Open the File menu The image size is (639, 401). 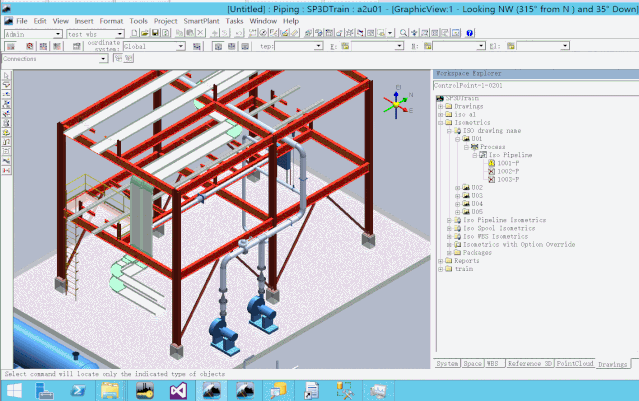[x=21, y=21]
